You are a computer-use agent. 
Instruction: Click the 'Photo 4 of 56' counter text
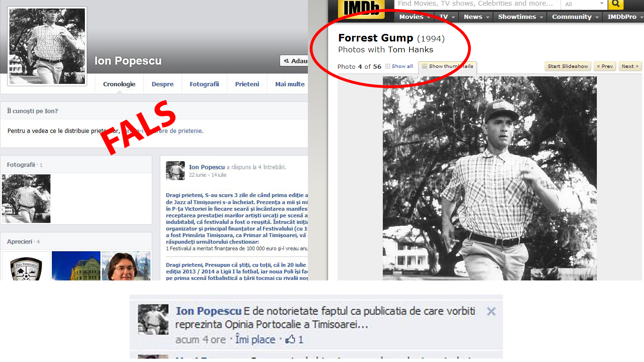coord(359,66)
